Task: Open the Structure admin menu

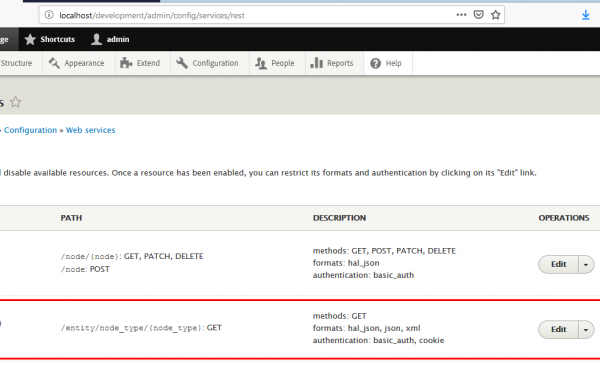Action: coord(16,63)
